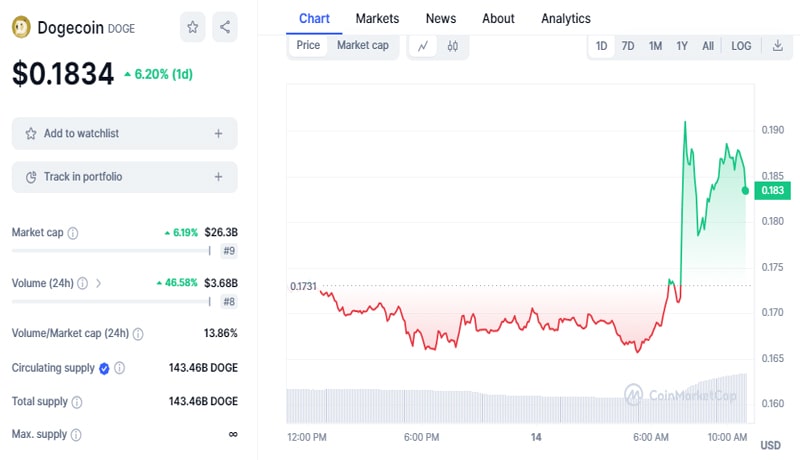
Task: Switch to candlestick chart view
Action: [453, 46]
